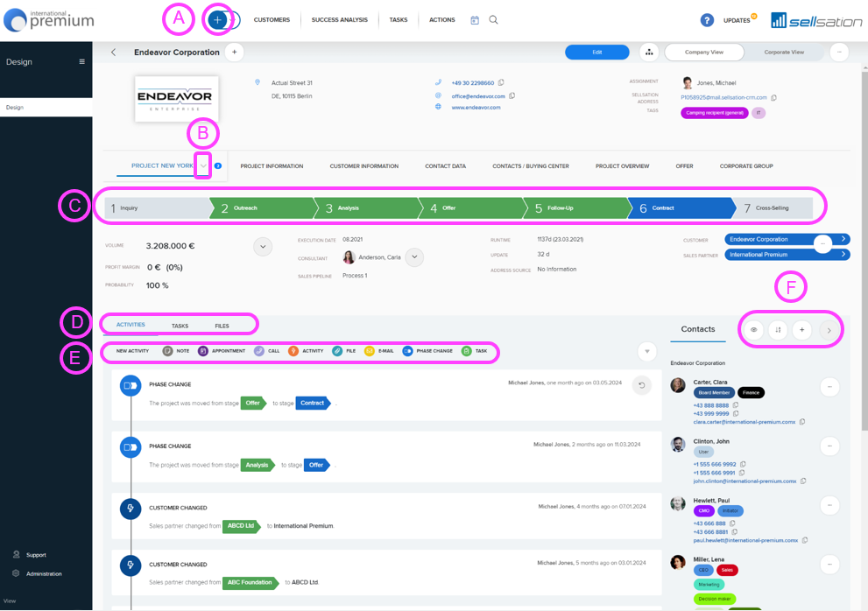Open search with the magnifier icon

pos(493,20)
